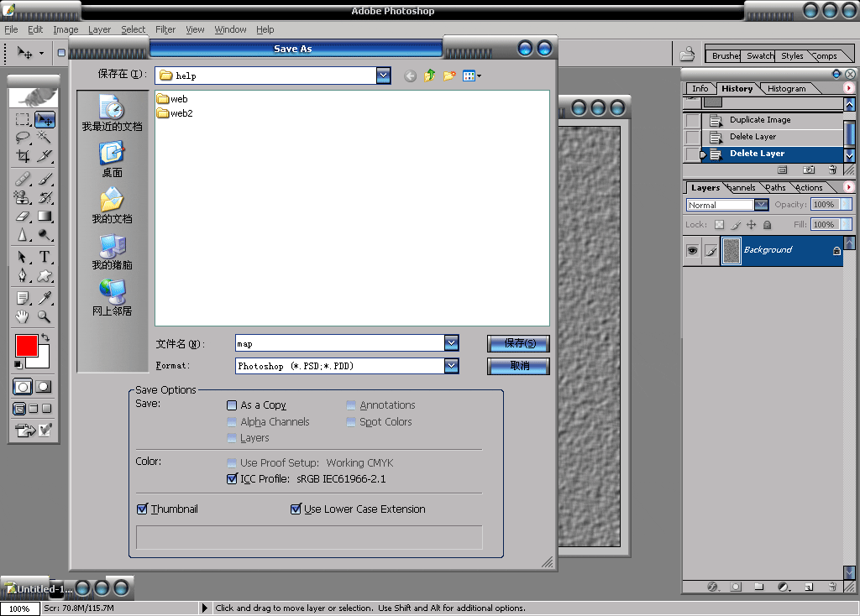Image resolution: width=860 pixels, height=616 pixels.
Task: Select the Gradient tool
Action: 45,217
